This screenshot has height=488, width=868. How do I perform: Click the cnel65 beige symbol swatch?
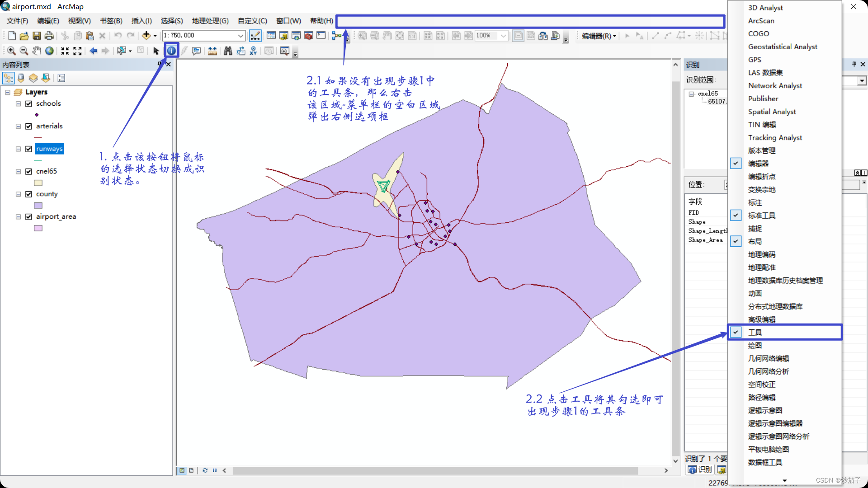point(38,183)
